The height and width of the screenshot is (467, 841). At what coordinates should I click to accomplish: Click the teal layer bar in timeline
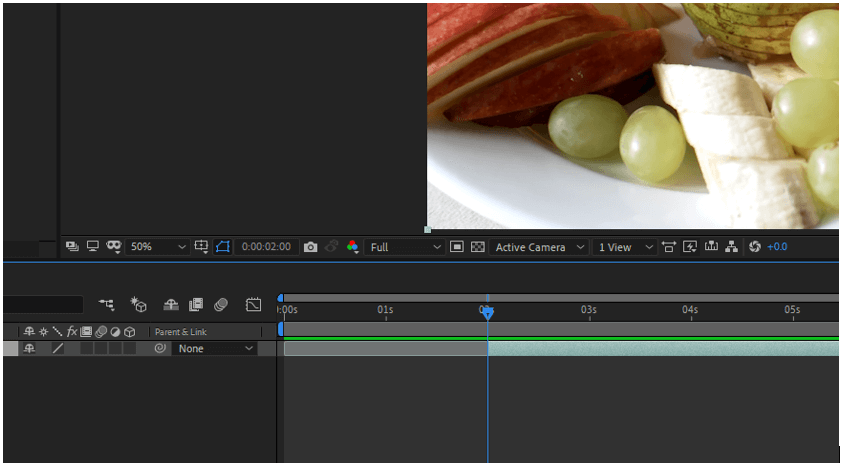tap(663, 349)
